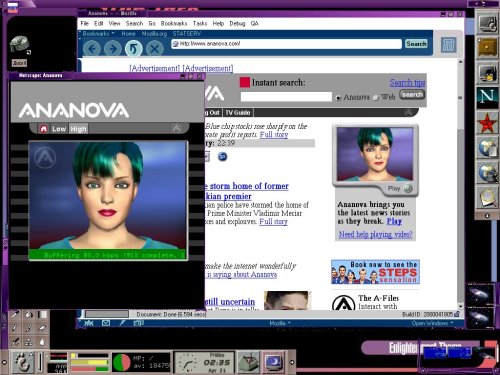Click the Ananova home icon in popup
Viewport: 500px width, 375px height.
pyautogui.click(x=43, y=129)
